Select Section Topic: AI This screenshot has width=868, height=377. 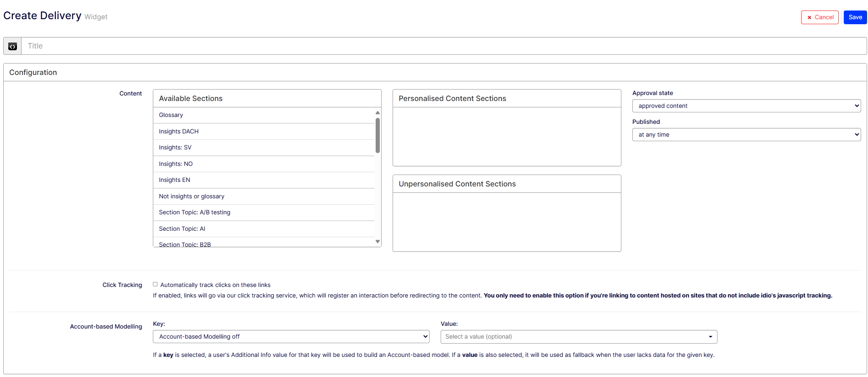pyautogui.click(x=264, y=229)
